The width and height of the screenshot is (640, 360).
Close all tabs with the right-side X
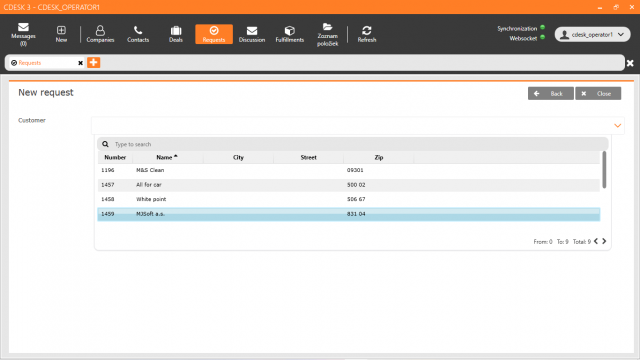point(630,63)
